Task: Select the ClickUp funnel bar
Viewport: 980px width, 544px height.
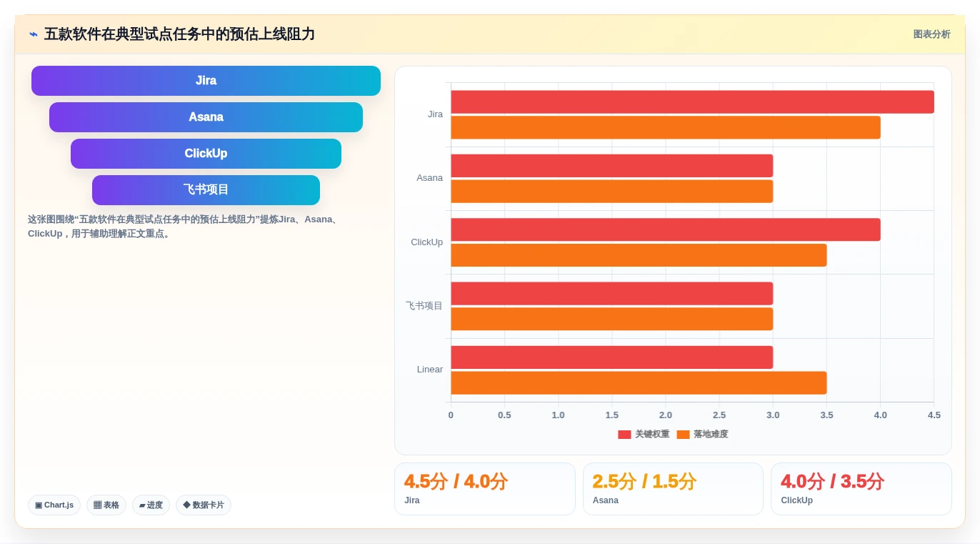Action: [x=206, y=154]
